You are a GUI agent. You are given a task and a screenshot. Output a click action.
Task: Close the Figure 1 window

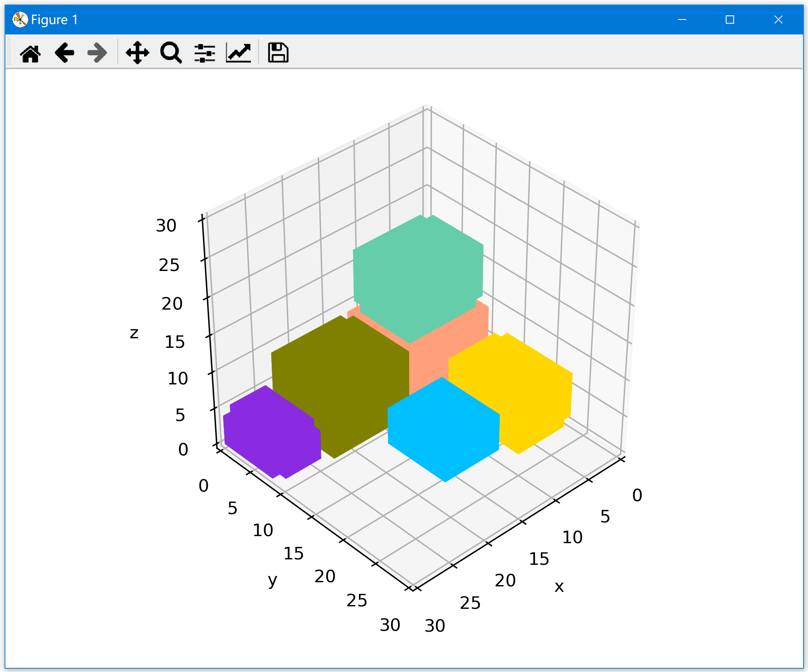(x=779, y=20)
